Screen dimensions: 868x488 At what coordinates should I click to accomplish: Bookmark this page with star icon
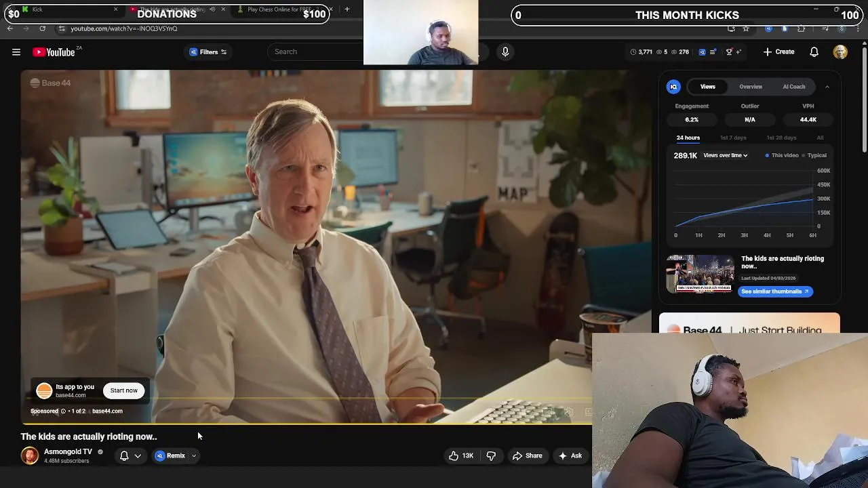click(x=746, y=28)
